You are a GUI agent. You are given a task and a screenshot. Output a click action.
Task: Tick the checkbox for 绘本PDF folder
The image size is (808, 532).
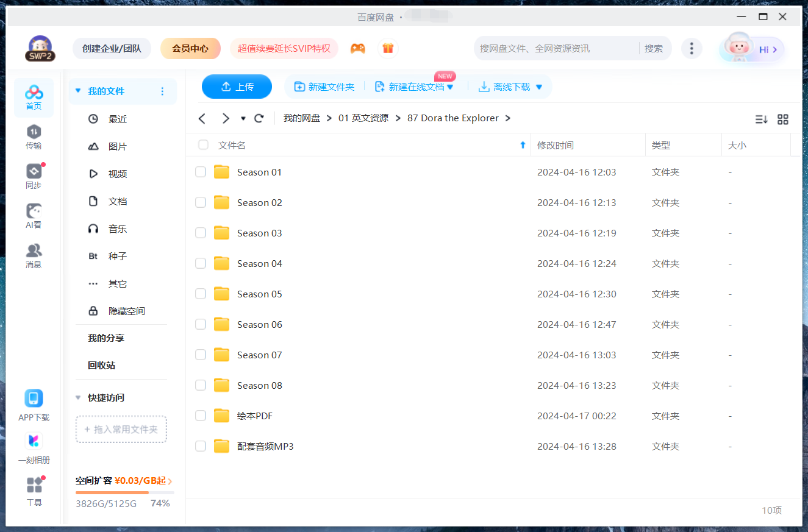coord(201,415)
